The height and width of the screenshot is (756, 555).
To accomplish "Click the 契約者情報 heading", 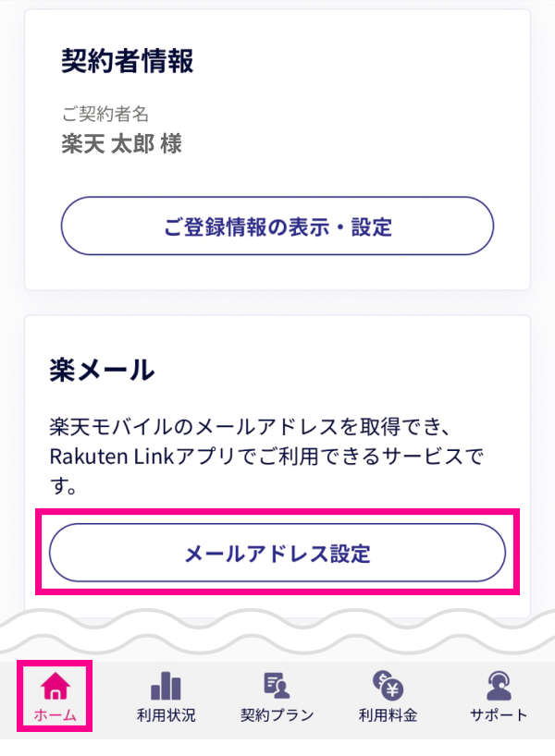I will pos(128,61).
